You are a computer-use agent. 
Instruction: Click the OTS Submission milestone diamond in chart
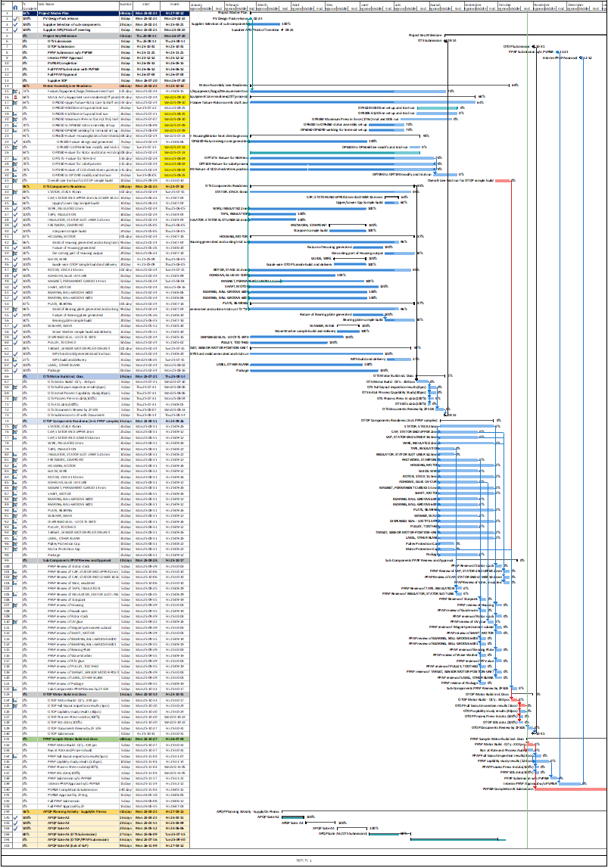[x=445, y=40]
